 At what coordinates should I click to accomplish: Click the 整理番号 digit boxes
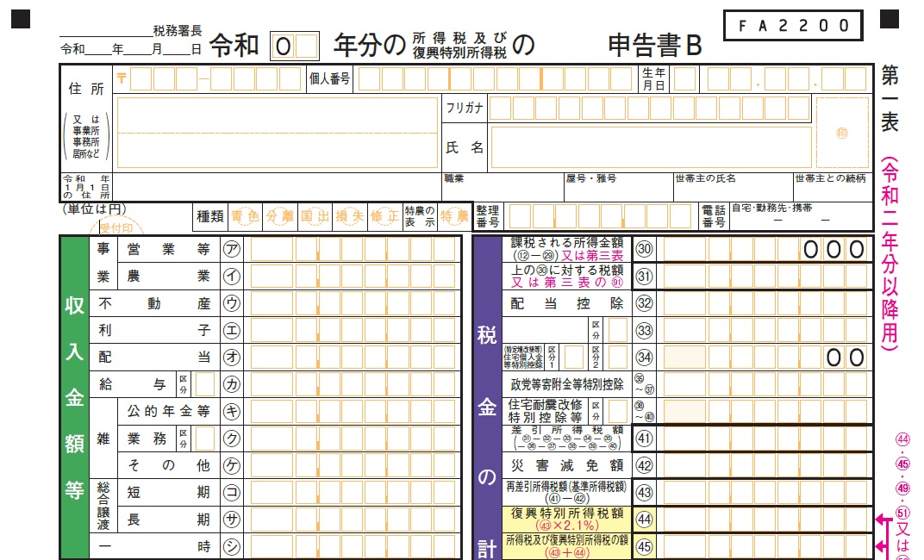point(600,217)
